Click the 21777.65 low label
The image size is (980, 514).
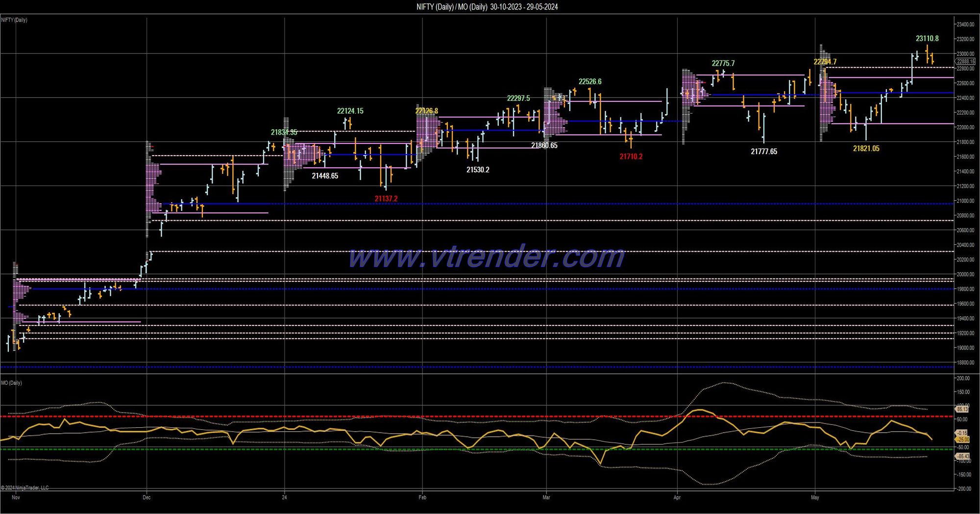(764, 151)
